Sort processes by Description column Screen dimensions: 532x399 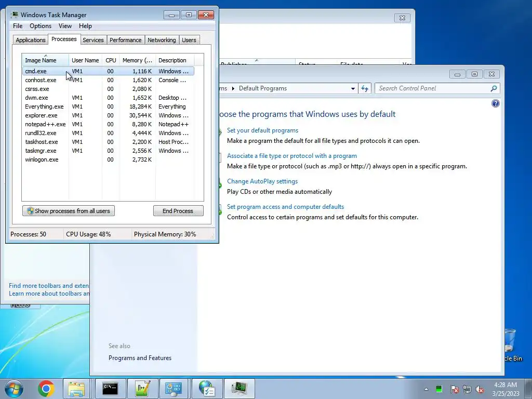pos(175,60)
